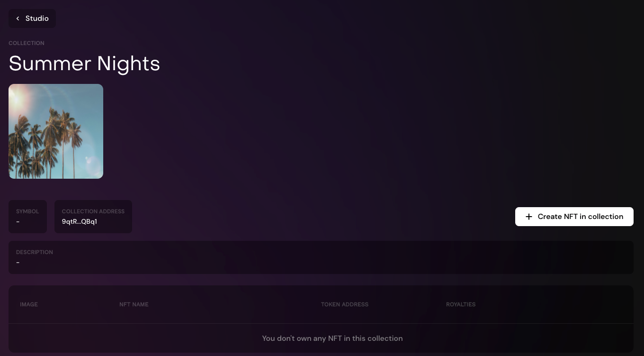Click the DESCRIPTION field label

point(35,252)
